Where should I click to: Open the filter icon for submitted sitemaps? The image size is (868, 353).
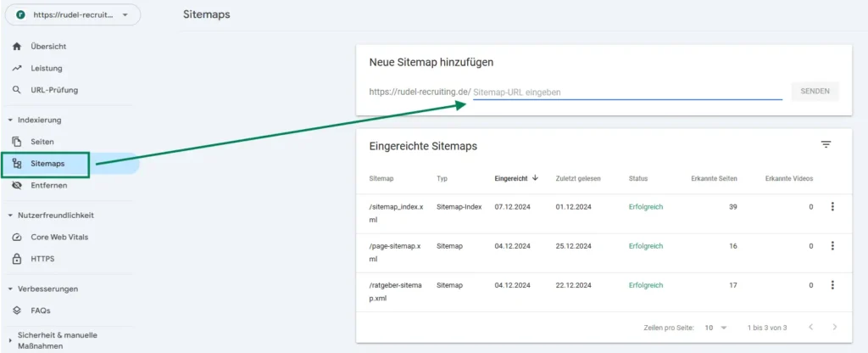click(x=826, y=145)
